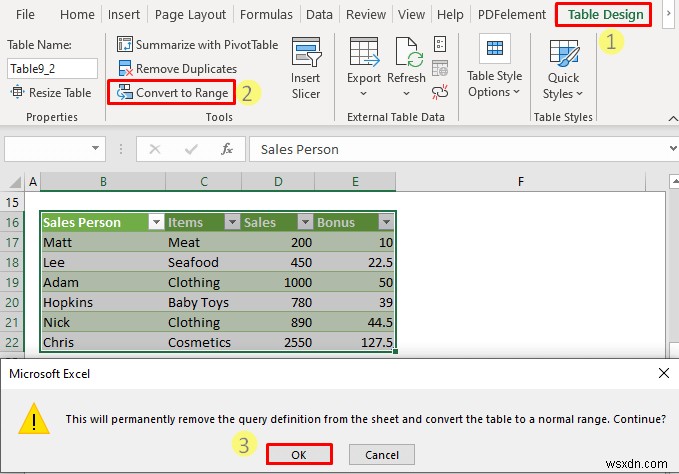Click the yellow warning icon in dialog
Screen dimensions: 679x474
[34, 419]
